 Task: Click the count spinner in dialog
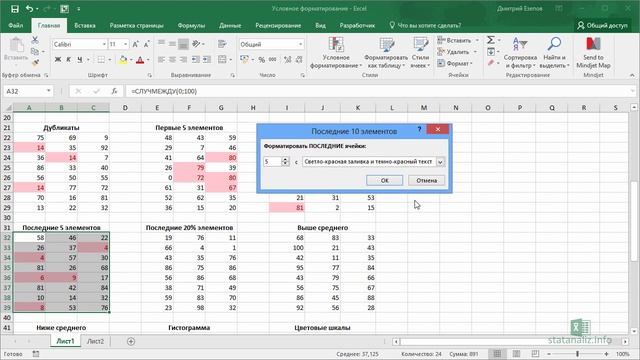tap(285, 162)
